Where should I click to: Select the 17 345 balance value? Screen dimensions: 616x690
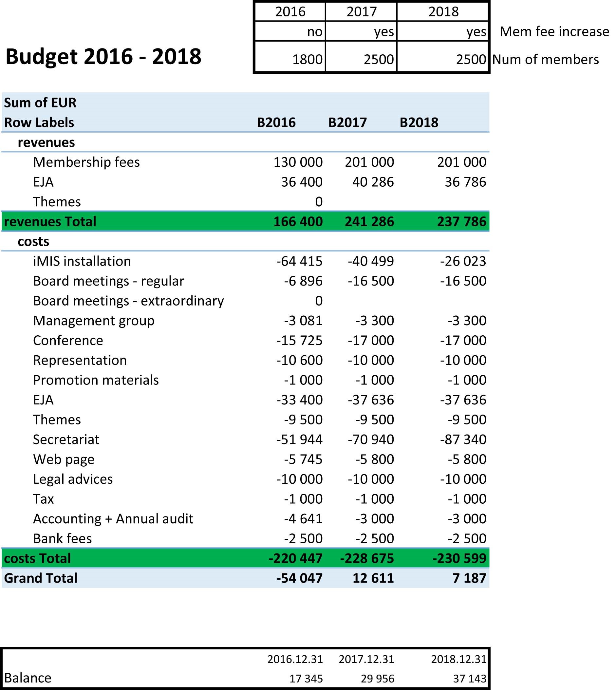tap(306, 679)
